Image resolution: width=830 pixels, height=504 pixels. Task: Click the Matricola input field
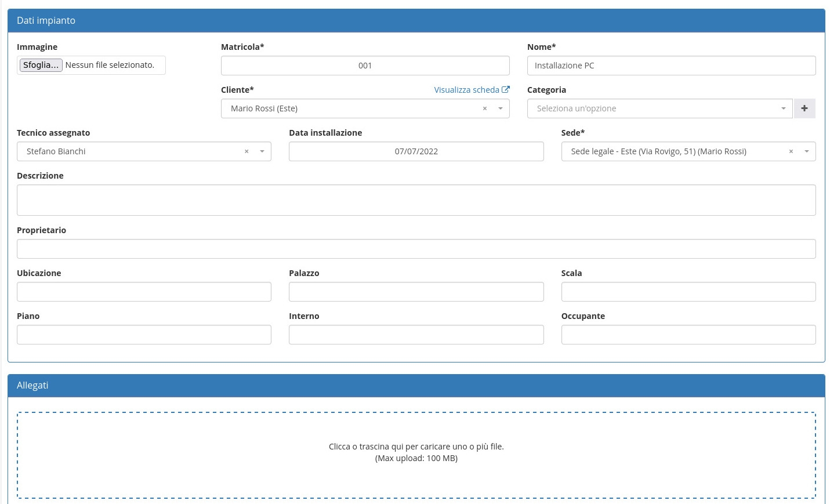(365, 66)
